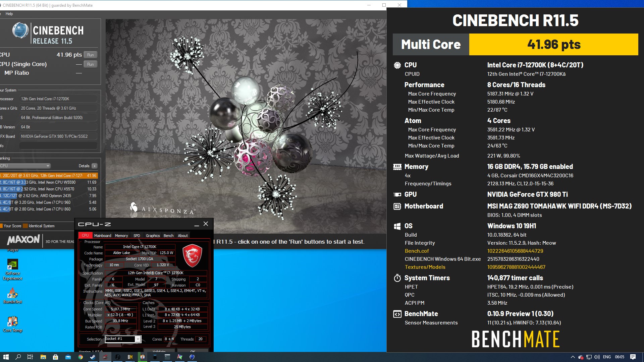Select the Core i7 CPU 860 ranking row

pyautogui.click(x=49, y=209)
